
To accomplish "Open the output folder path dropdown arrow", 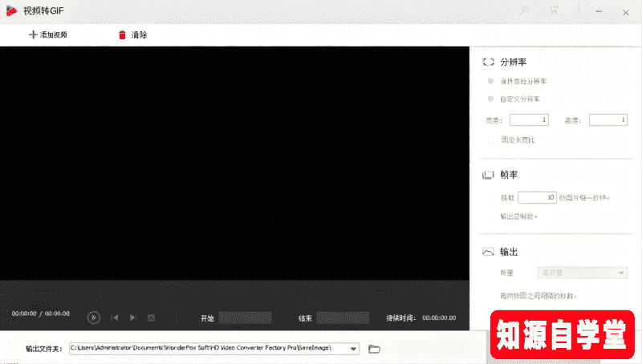I will tap(353, 349).
